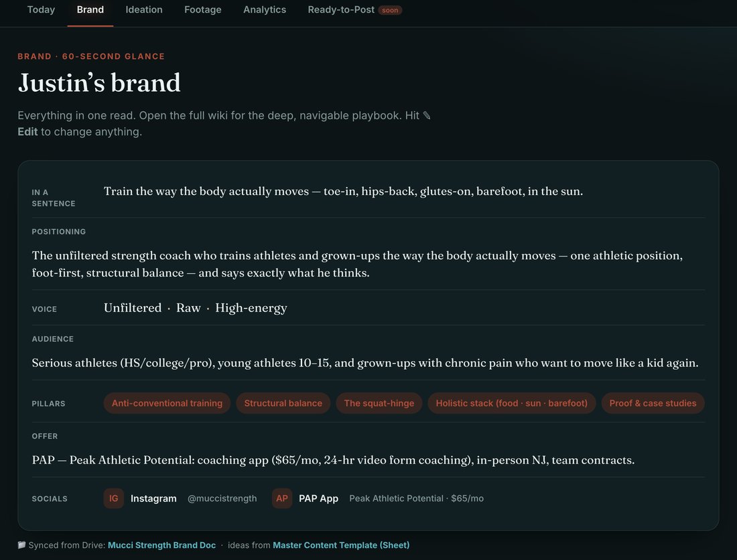Click the SOCIALS label

50,499
